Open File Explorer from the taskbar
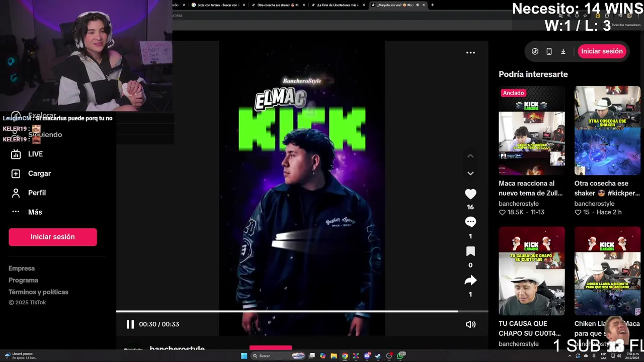 click(334, 356)
